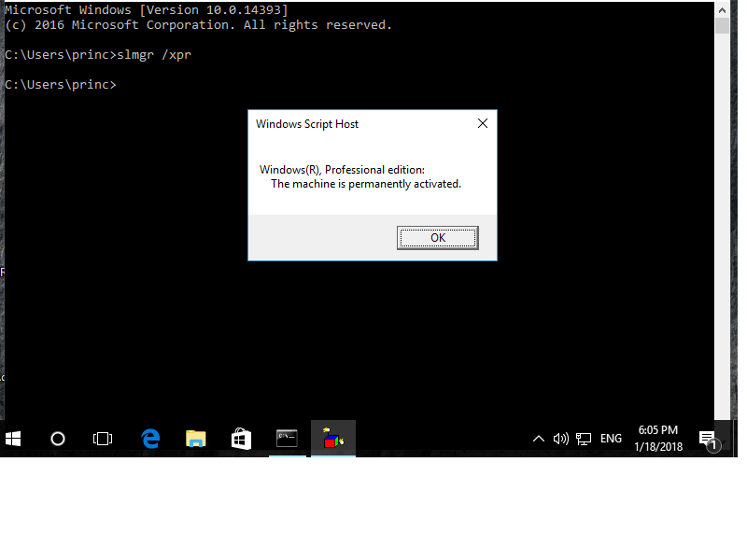
Task: Switch to the Command Prompt taskbar icon
Action: coord(287,439)
